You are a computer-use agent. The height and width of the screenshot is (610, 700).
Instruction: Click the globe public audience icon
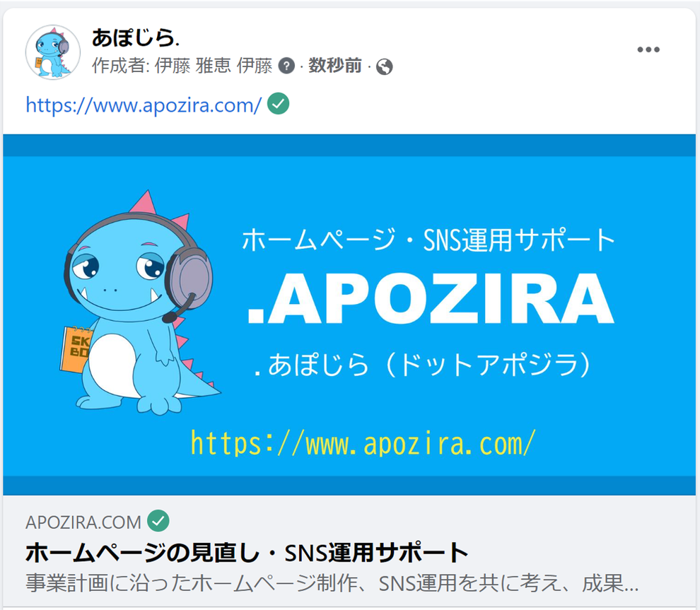coord(385,67)
